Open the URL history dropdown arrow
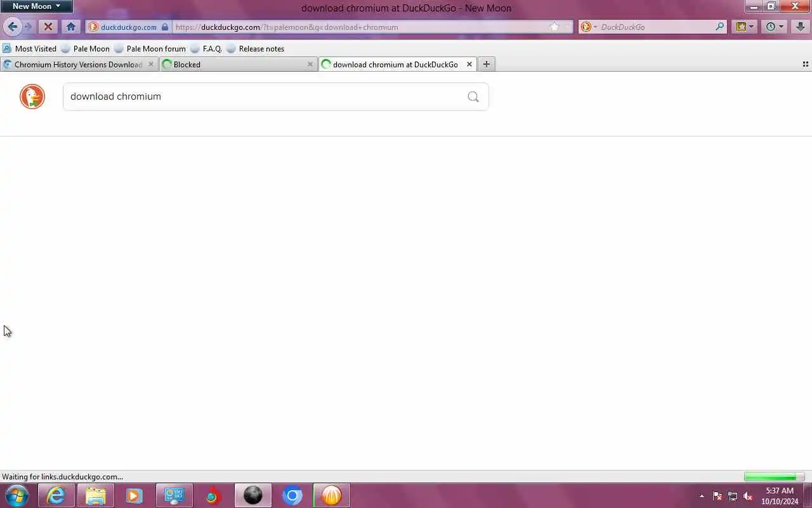The image size is (812, 508). coord(568,27)
